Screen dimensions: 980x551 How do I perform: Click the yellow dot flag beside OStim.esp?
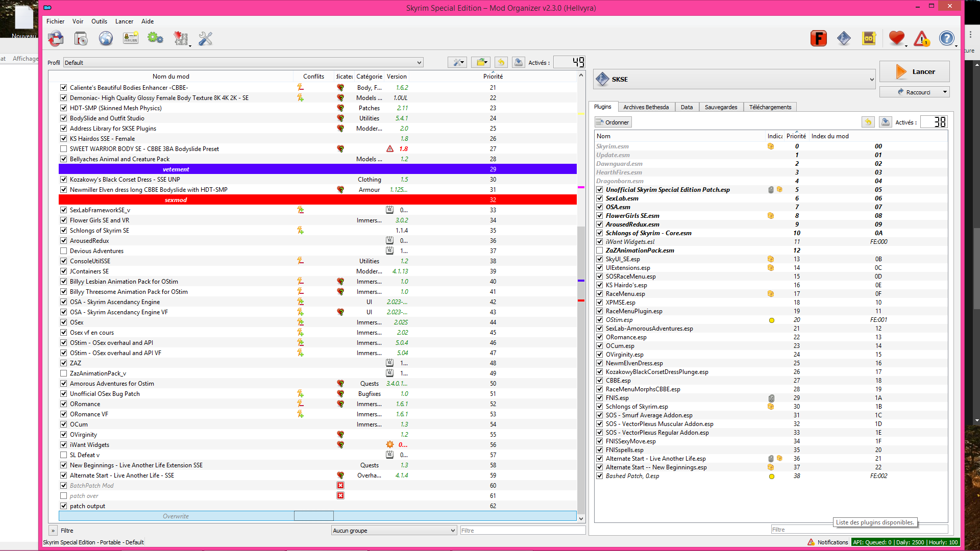(x=772, y=320)
